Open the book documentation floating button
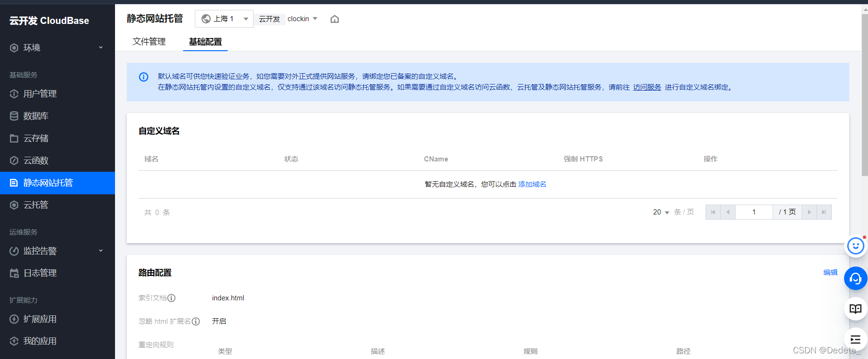 click(x=855, y=309)
